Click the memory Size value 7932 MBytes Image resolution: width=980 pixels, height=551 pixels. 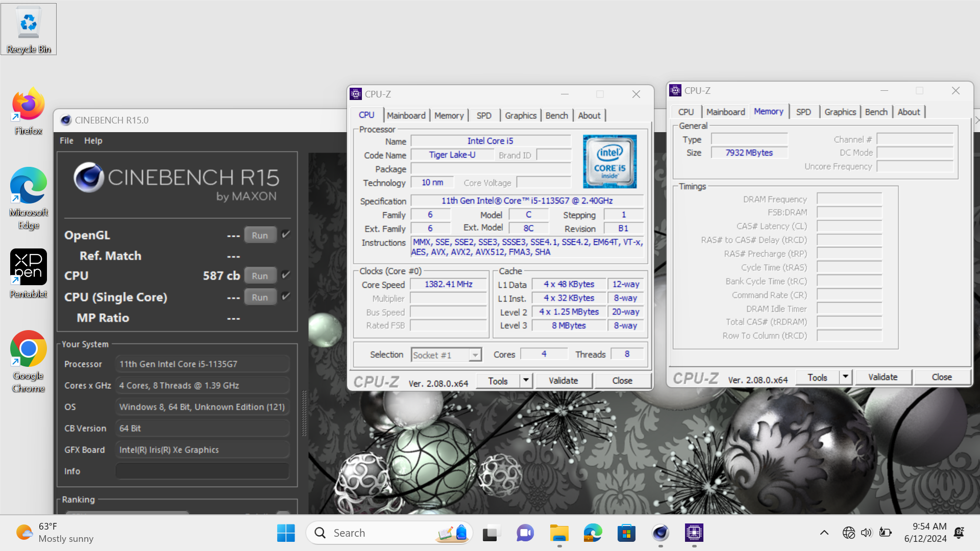click(749, 153)
